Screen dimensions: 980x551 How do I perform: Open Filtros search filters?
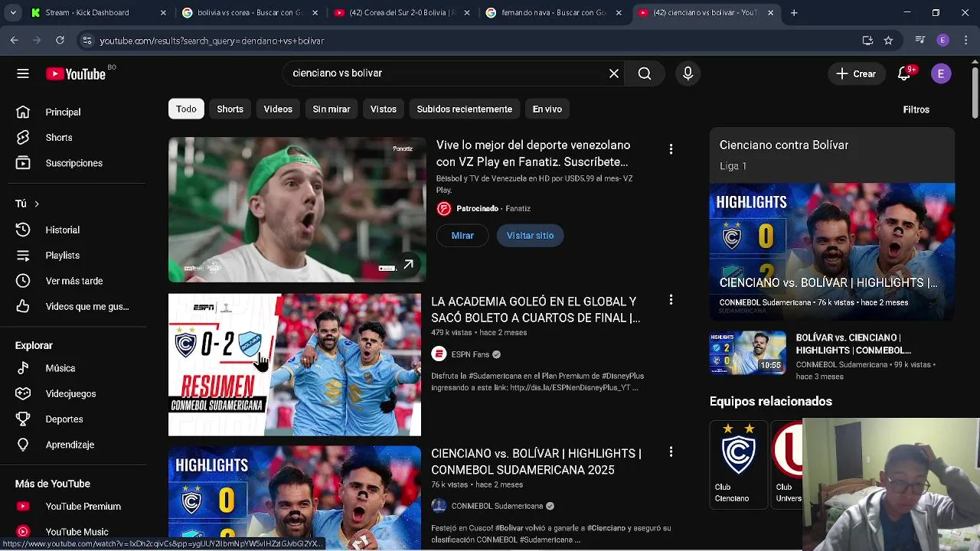[916, 109]
